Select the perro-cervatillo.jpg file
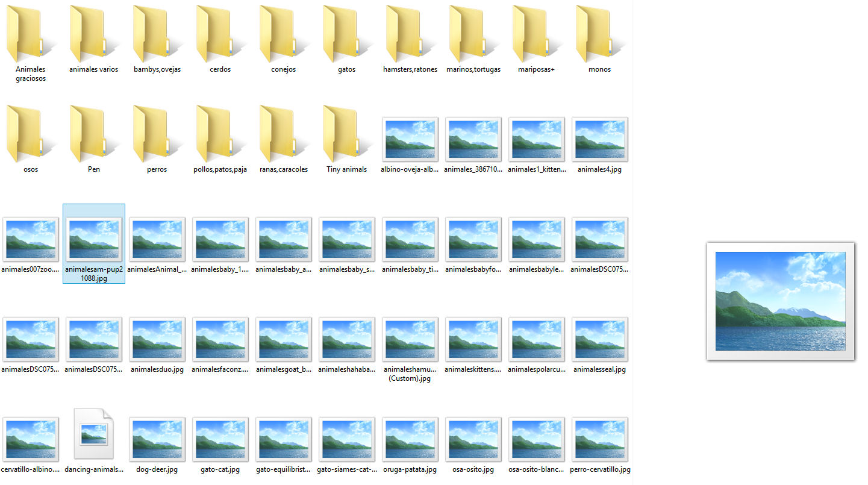This screenshot has width=868, height=485. pos(599,439)
